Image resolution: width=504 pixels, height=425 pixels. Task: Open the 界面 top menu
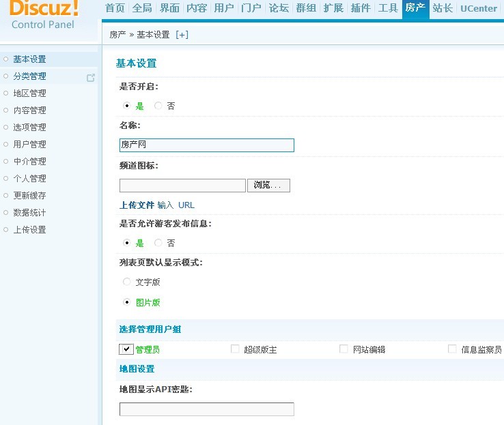[x=170, y=8]
